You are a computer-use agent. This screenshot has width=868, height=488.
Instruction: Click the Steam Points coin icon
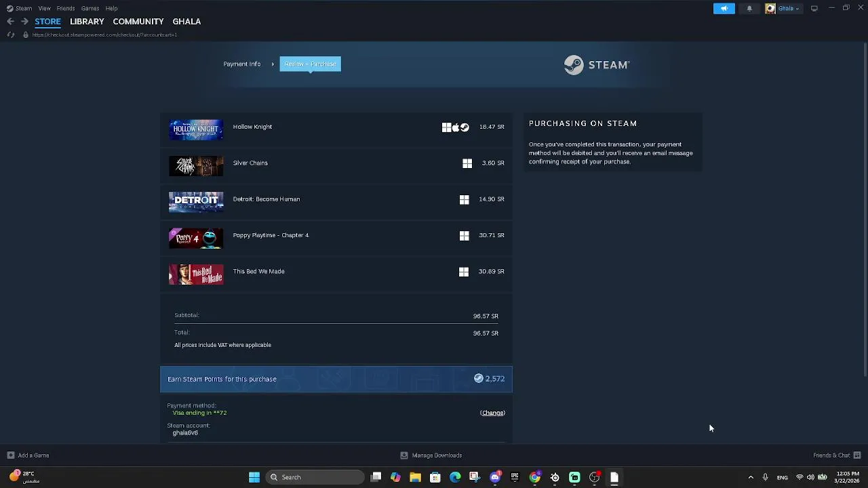479,379
